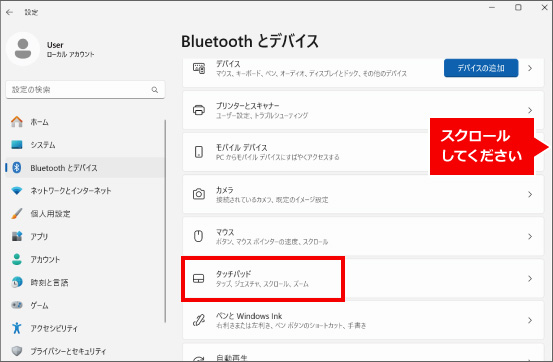Go to プライバシーとセキュリティ settings
Screen dimensions: 553x362
click(85, 351)
